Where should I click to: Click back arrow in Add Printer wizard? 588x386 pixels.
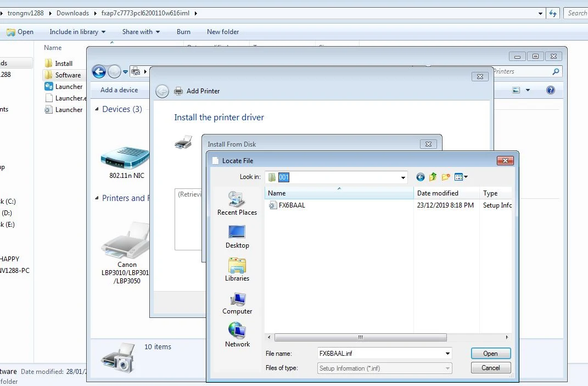click(162, 91)
